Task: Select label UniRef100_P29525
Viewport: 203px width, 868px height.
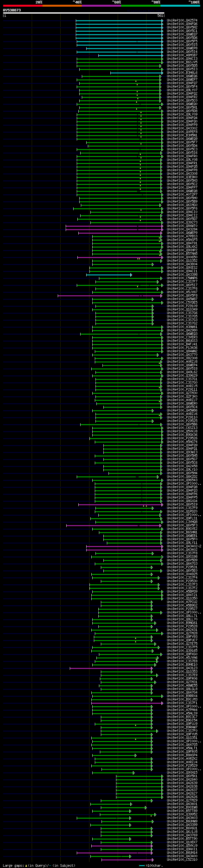Action: tap(182, 421)
